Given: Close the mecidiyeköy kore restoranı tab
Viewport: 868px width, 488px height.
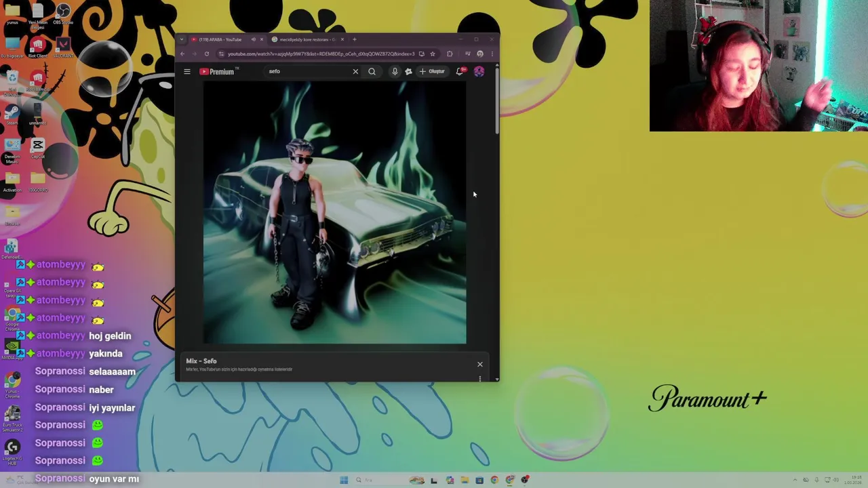Looking at the screenshot, I should pos(342,39).
